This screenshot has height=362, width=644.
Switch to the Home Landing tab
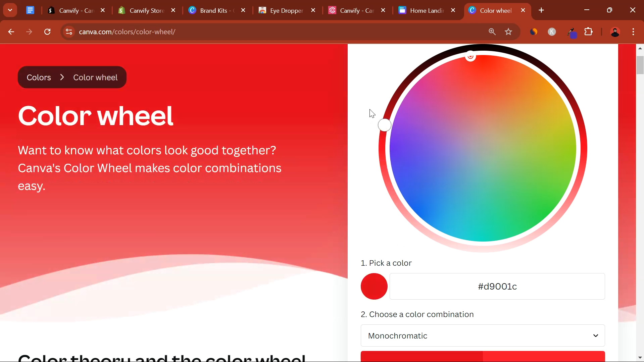[x=427, y=10]
